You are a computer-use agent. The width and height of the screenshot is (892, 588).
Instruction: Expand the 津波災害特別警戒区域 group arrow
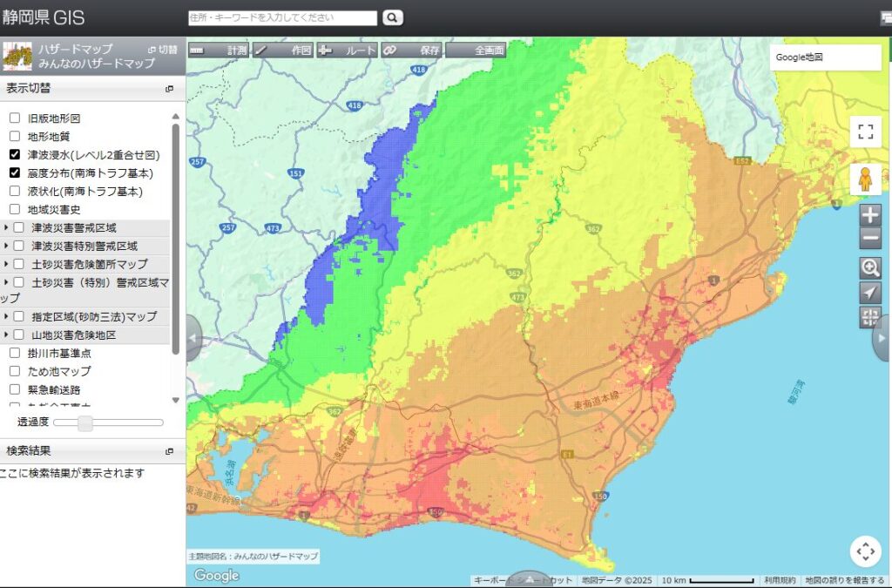pyautogui.click(x=6, y=246)
